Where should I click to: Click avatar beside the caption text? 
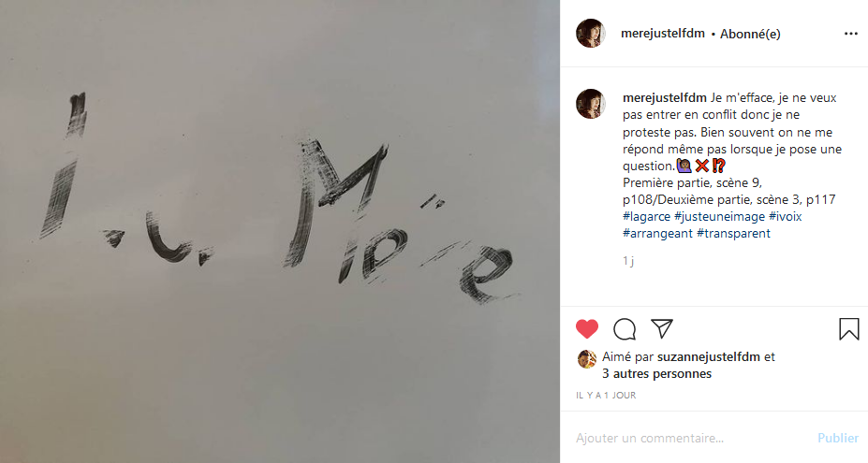[x=591, y=104]
